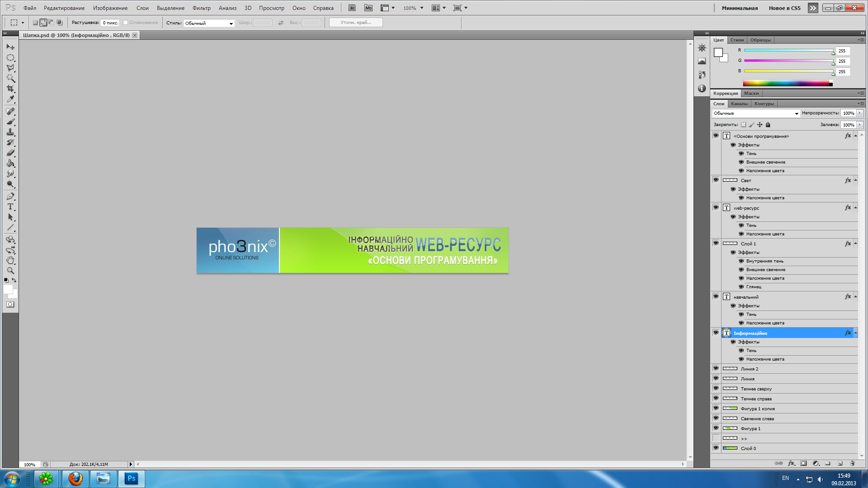
Task: Click the create new layer icon
Action: coord(840,463)
